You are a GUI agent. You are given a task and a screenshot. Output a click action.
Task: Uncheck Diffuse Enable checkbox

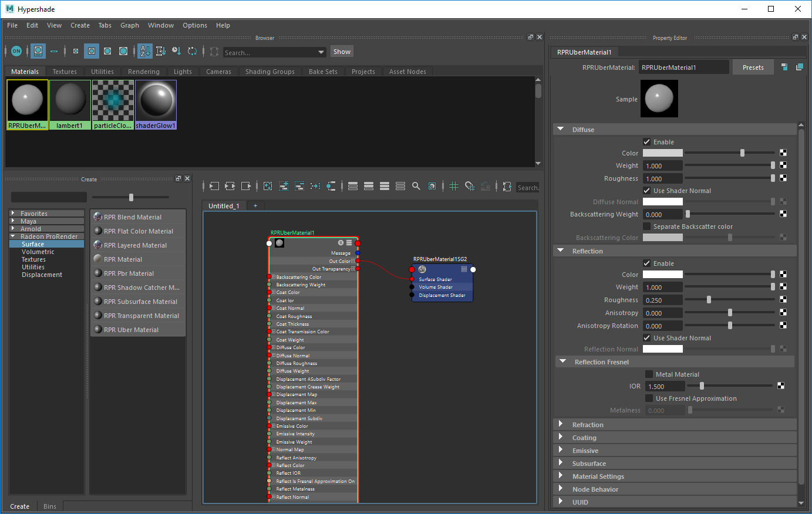646,142
